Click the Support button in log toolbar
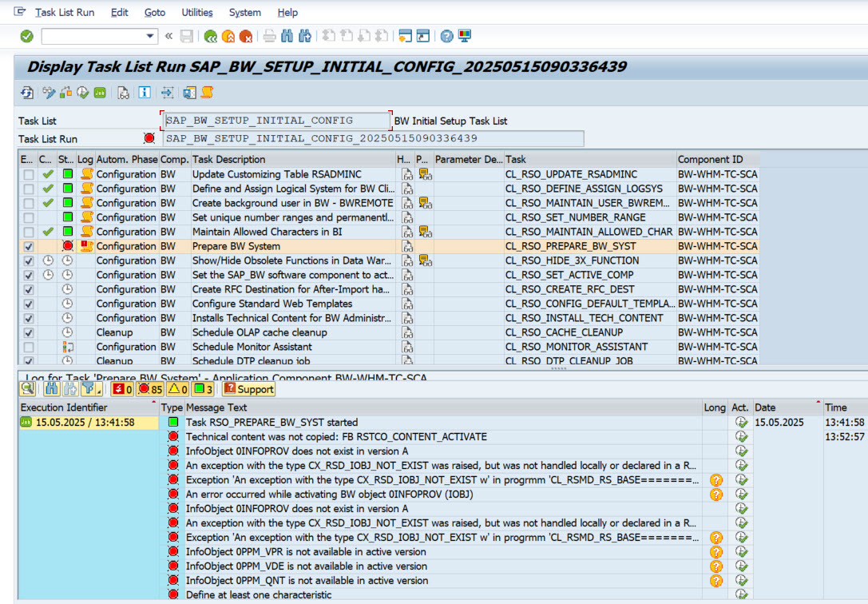Image resolution: width=868 pixels, height=604 pixels. coord(248,389)
